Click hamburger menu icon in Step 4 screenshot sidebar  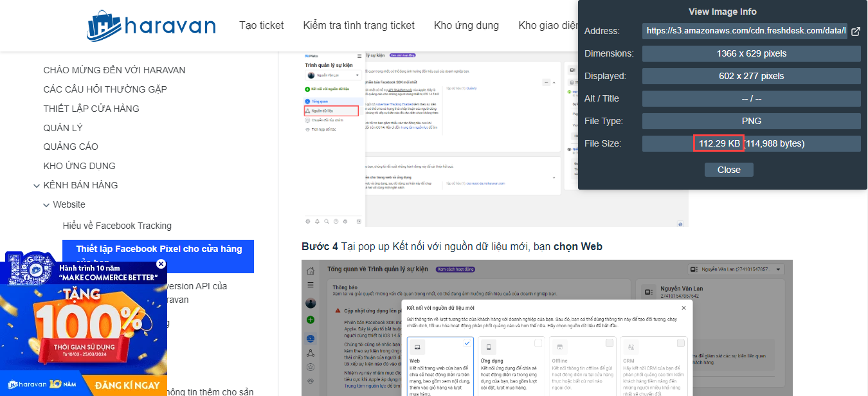pyautogui.click(x=311, y=285)
